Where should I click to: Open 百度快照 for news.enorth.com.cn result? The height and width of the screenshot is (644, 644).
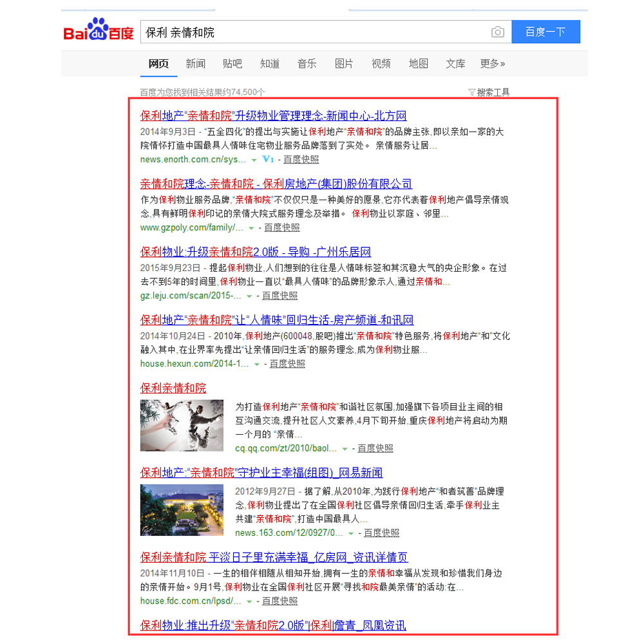click(301, 159)
